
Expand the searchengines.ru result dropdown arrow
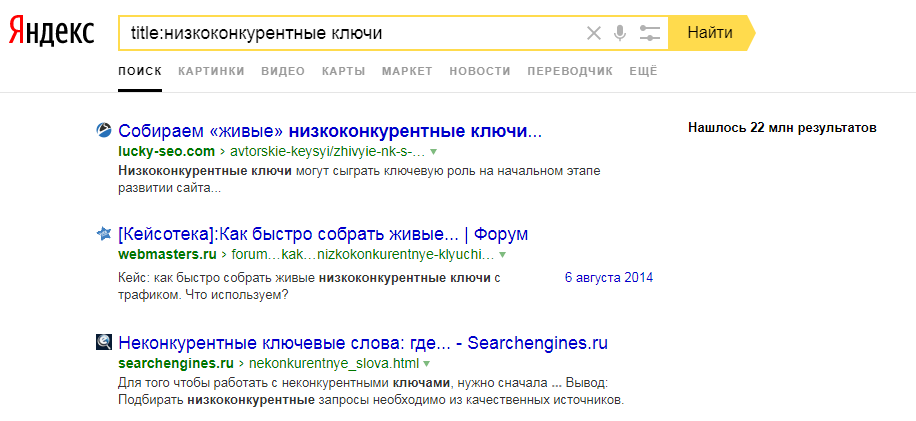point(426,363)
